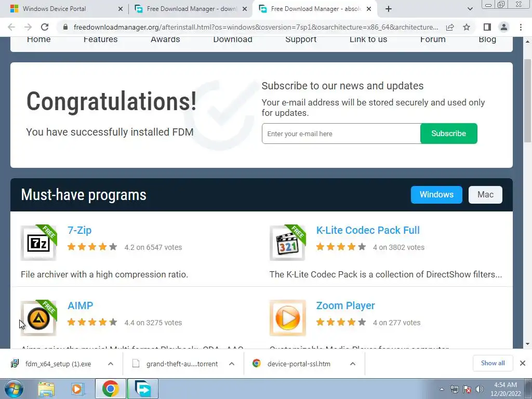
Task: Bookmark this page with the star icon
Action: tap(467, 27)
